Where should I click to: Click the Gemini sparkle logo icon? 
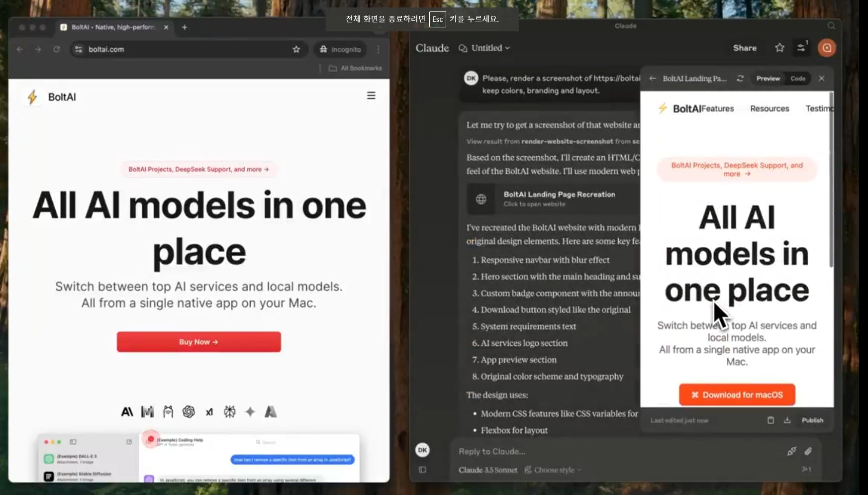click(x=250, y=412)
